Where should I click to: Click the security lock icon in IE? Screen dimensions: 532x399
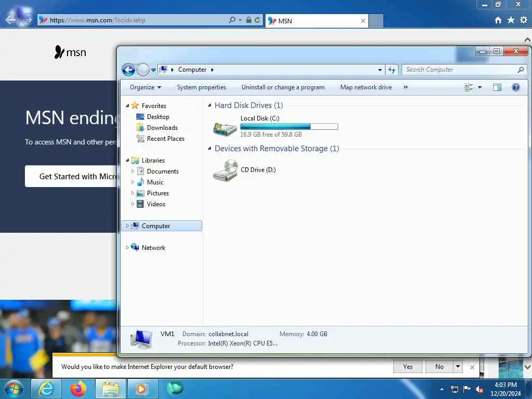[249, 20]
